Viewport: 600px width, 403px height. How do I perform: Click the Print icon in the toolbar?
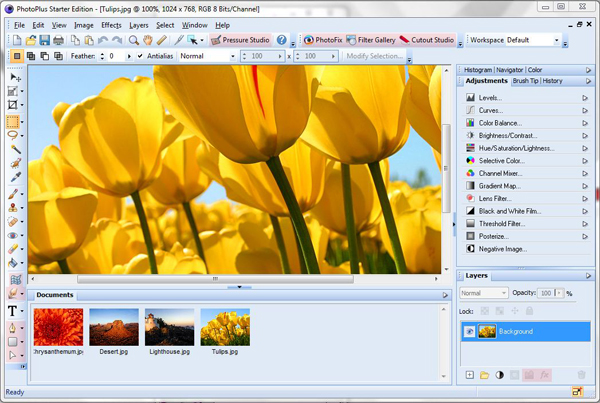click(x=59, y=41)
